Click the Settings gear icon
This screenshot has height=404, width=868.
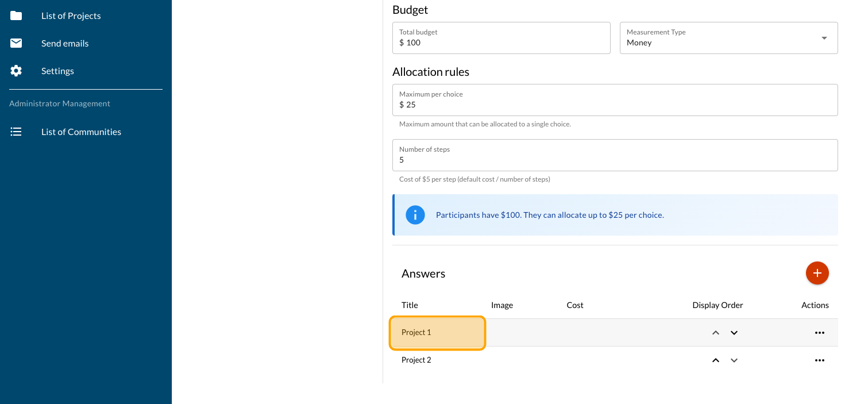pyautogui.click(x=16, y=71)
